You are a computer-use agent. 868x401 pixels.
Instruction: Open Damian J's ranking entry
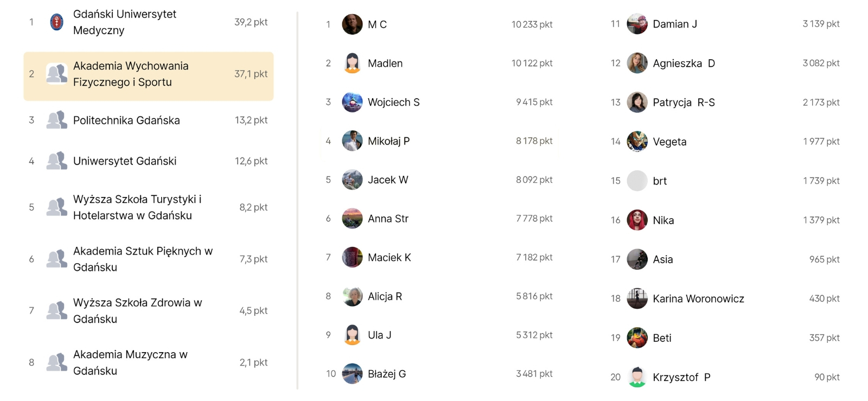[674, 24]
